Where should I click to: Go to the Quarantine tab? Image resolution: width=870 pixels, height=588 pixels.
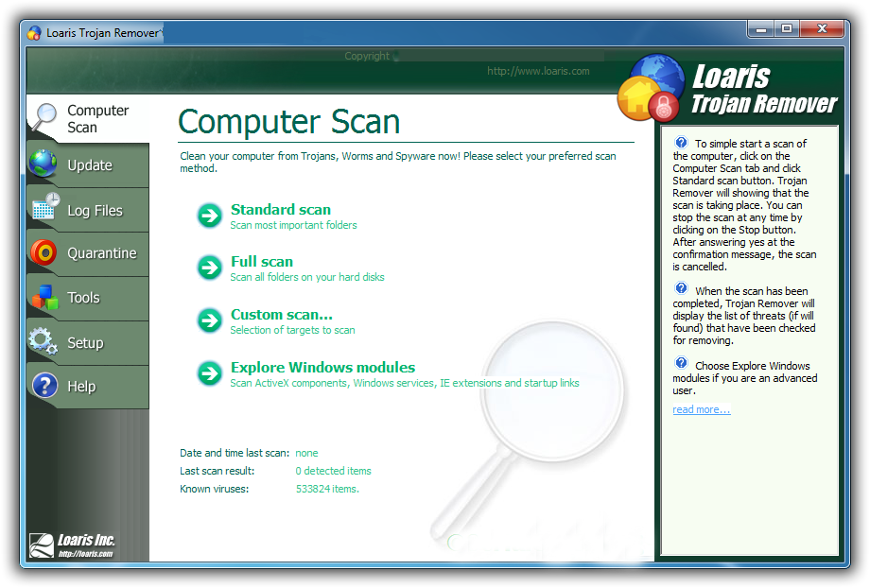(88, 254)
